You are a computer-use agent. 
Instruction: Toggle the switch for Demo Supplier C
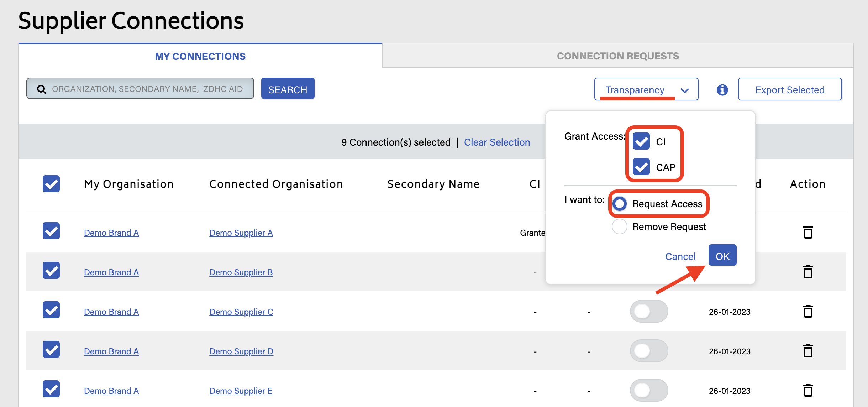pyautogui.click(x=649, y=312)
